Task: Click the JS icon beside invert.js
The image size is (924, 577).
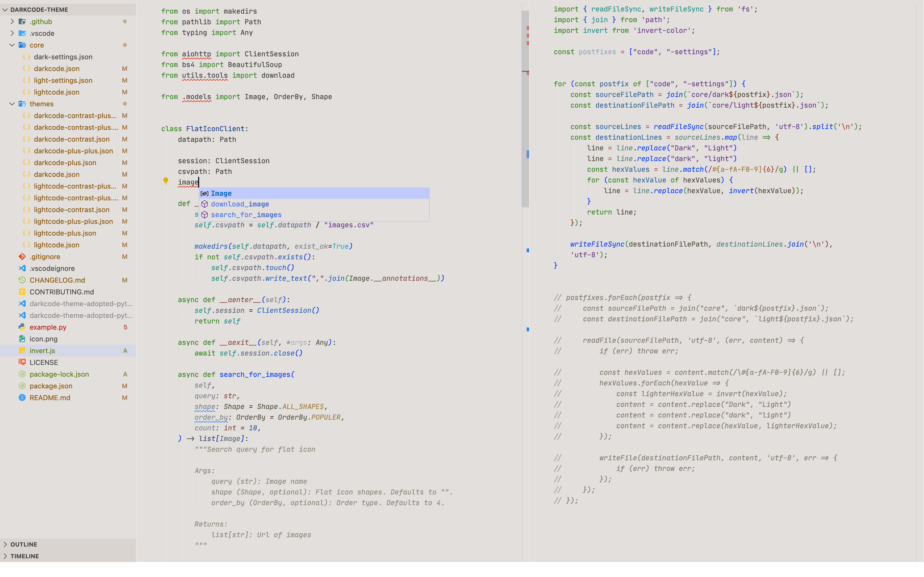Action: [x=22, y=351]
